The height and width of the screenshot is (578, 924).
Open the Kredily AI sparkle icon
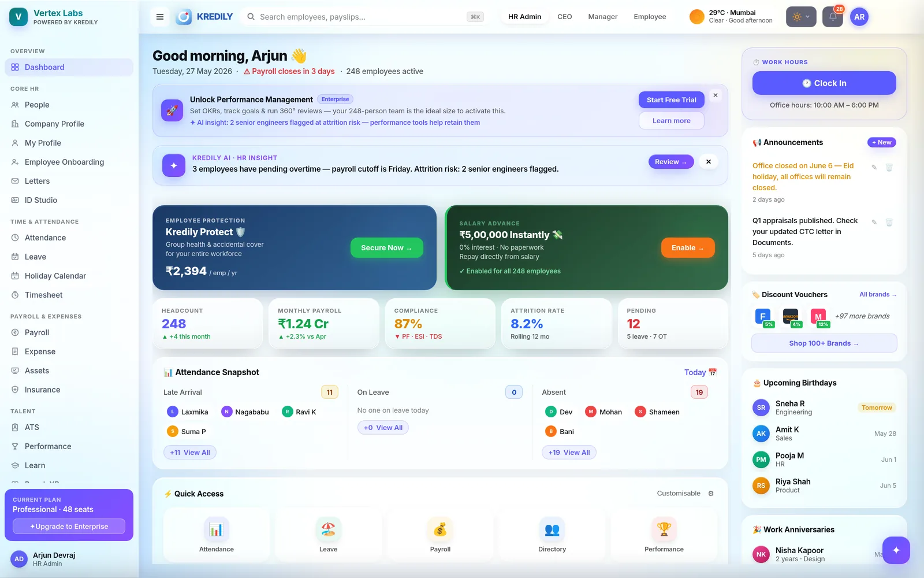[x=174, y=165]
